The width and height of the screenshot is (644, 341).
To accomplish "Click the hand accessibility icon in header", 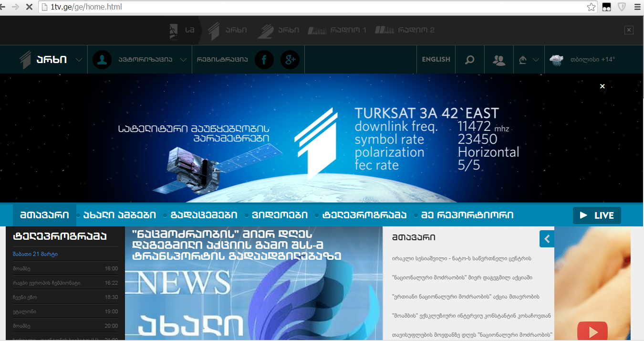I will point(523,60).
